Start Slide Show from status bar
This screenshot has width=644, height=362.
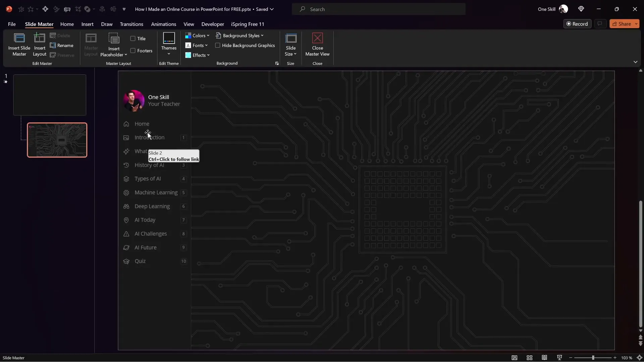click(559, 358)
